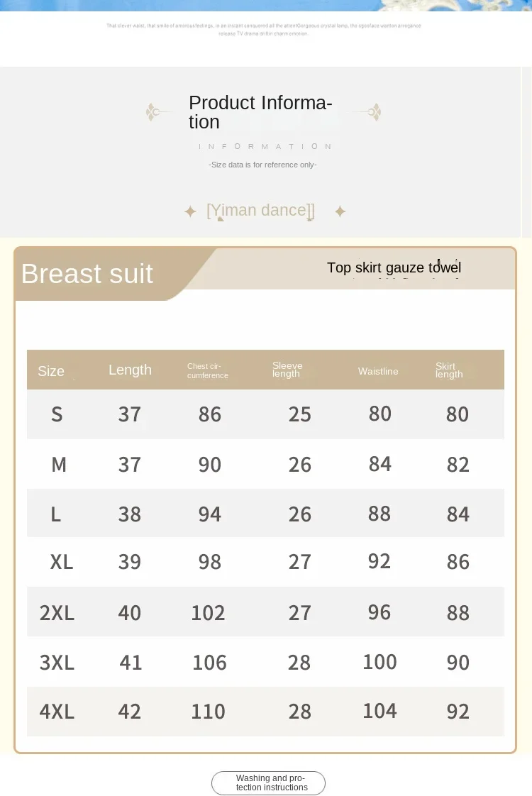Click the Size column header
The height and width of the screenshot is (796, 532).
[51, 371]
